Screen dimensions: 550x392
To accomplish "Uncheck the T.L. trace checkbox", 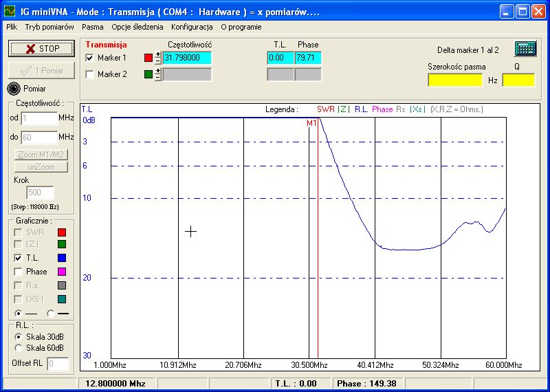I will pos(18,258).
